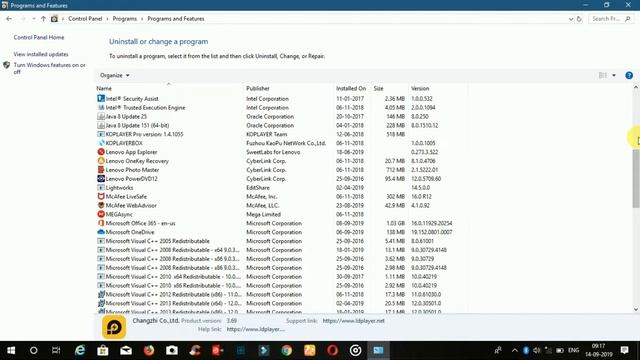The height and width of the screenshot is (360, 640).
Task: Select Lightworks in the program list
Action: (281, 188)
